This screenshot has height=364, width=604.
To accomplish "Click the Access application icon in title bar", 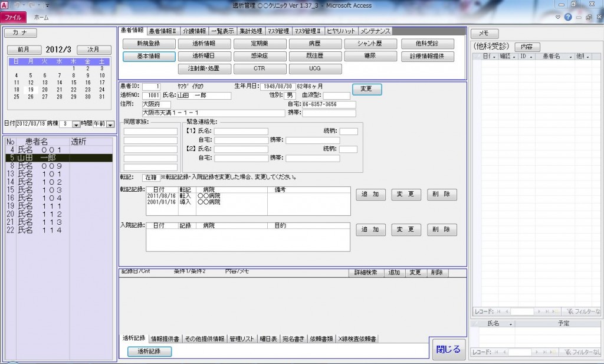I will pos(5,5).
